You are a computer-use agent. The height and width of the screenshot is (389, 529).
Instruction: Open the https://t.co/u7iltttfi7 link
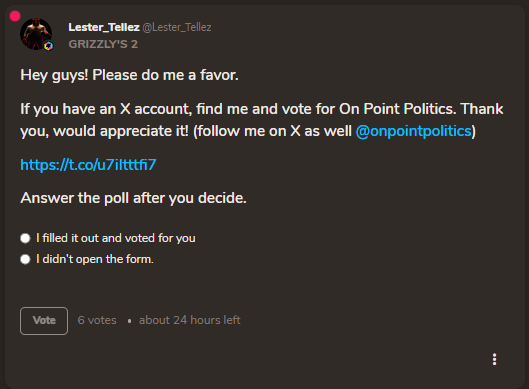pyautogui.click(x=88, y=165)
